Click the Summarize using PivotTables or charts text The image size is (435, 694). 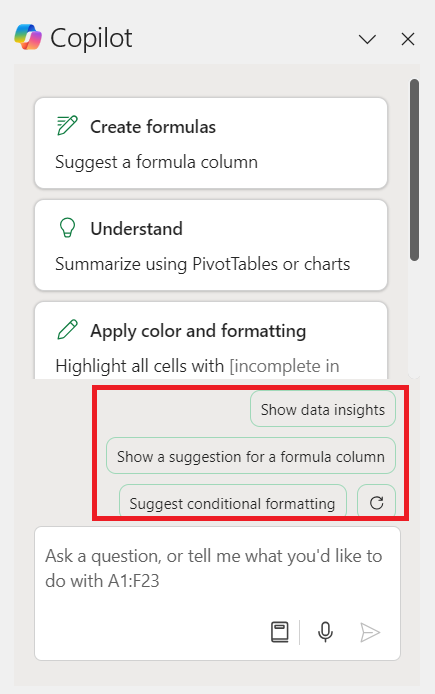[x=203, y=264]
